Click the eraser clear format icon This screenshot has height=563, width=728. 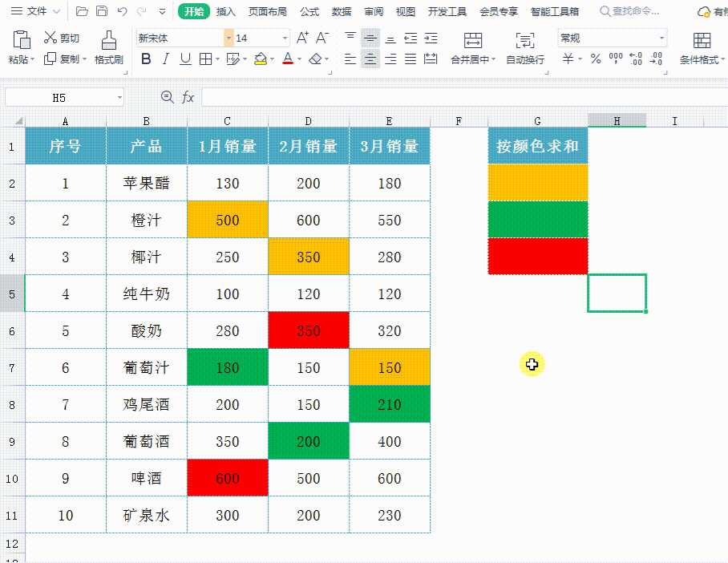coord(316,59)
